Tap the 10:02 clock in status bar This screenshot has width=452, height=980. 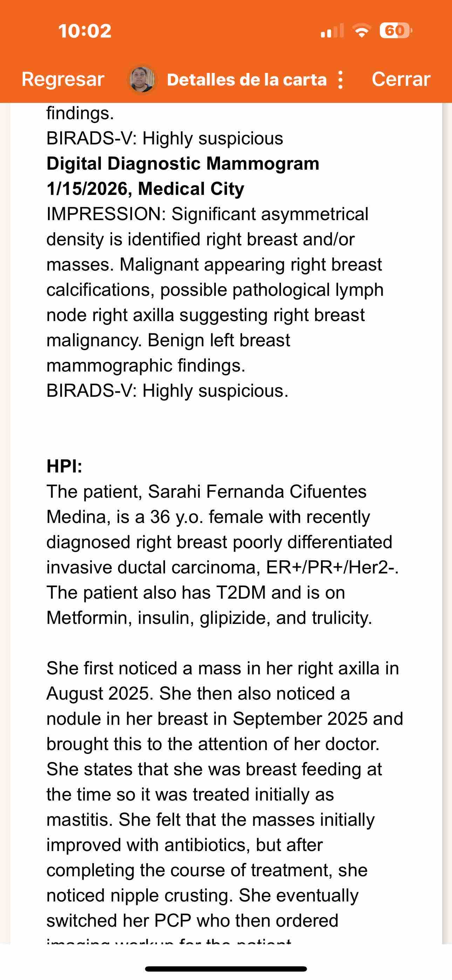[x=84, y=31]
